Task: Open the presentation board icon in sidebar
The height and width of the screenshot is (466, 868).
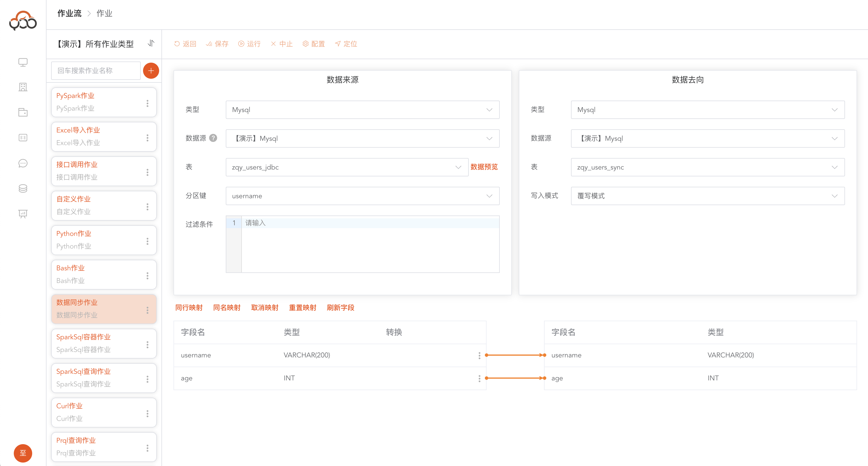Action: point(23,214)
